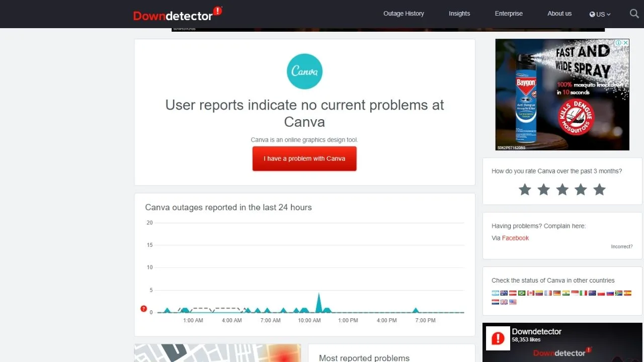This screenshot has width=644, height=362.
Task: Rate Canva five stars
Action: [x=599, y=190]
